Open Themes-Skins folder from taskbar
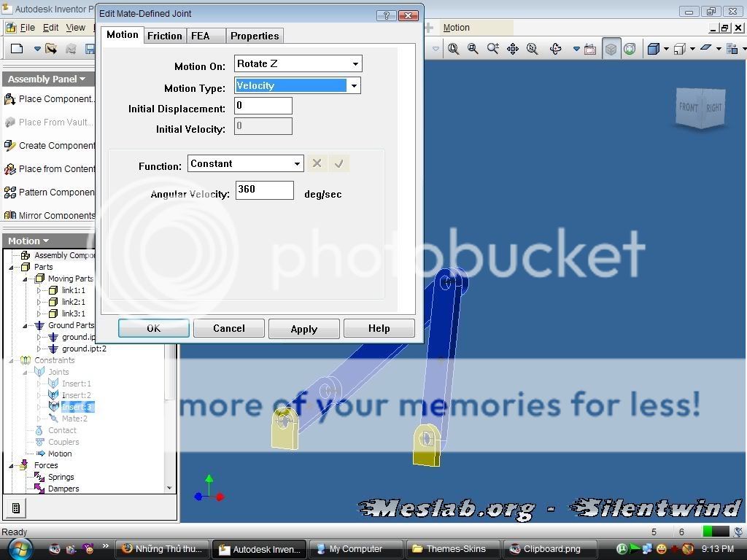 [x=454, y=549]
